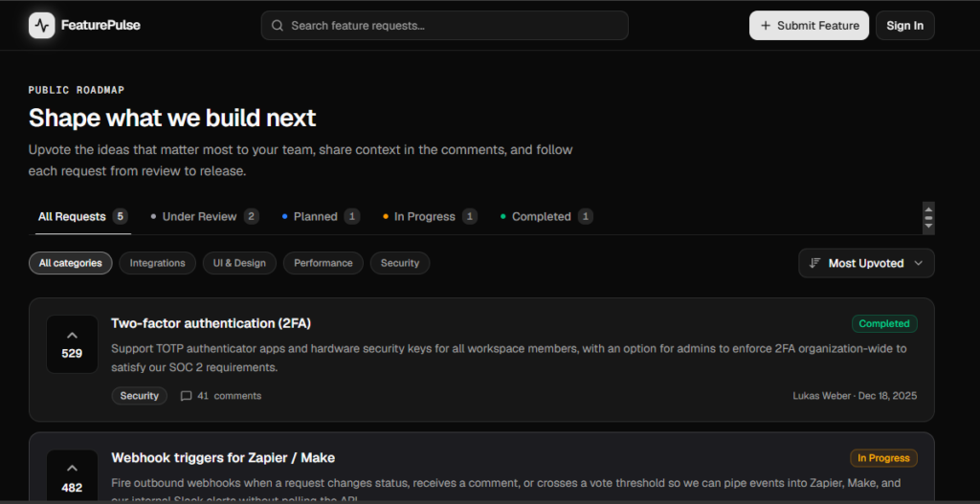Viewport: 980px width, 504px height.
Task: Click the plus icon in Submit Feature
Action: [766, 26]
